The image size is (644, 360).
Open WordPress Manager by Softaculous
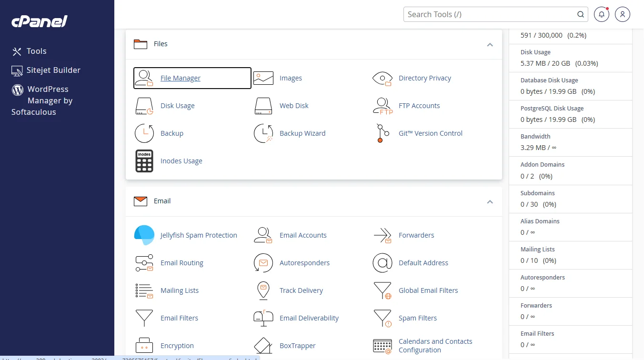(42, 100)
